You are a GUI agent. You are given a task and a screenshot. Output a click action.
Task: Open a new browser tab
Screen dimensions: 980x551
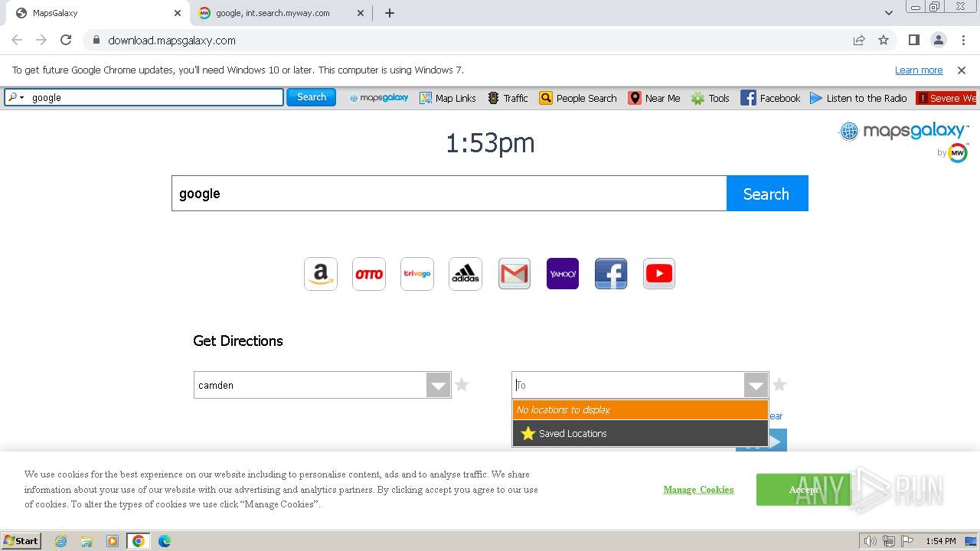(x=390, y=13)
